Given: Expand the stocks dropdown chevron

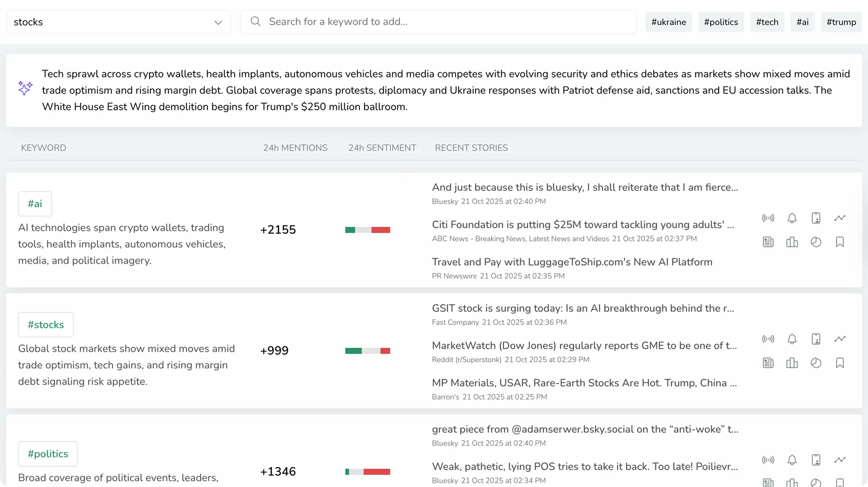Looking at the screenshot, I should tap(218, 23).
